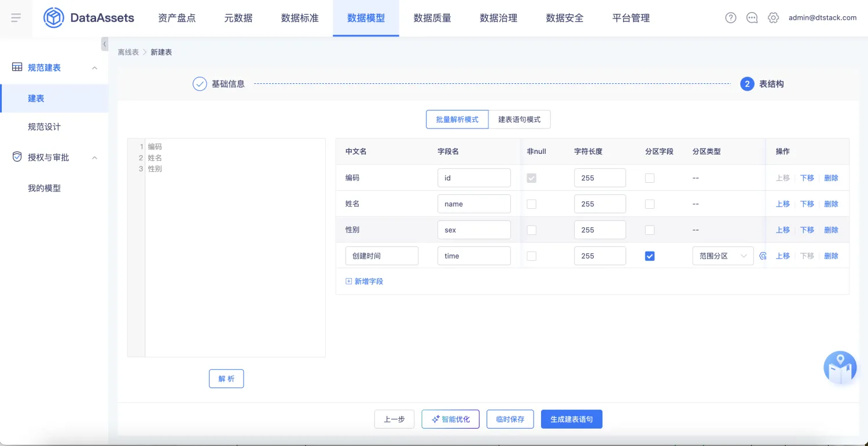
Task: Click the 新增字段 link
Action: tap(365, 281)
